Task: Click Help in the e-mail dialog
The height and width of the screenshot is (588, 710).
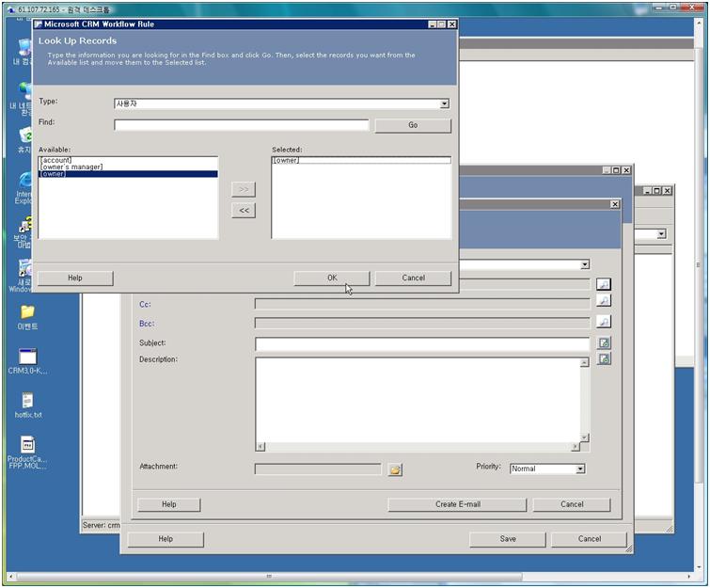Action: tap(169, 504)
